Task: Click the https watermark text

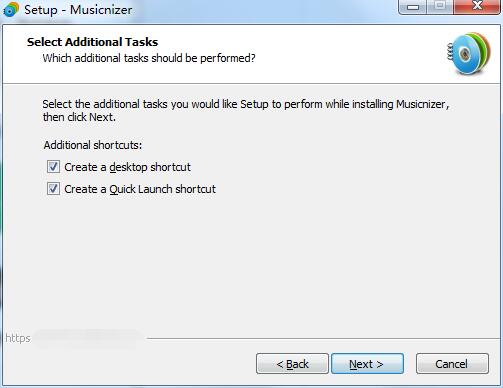Action: pos(18,338)
